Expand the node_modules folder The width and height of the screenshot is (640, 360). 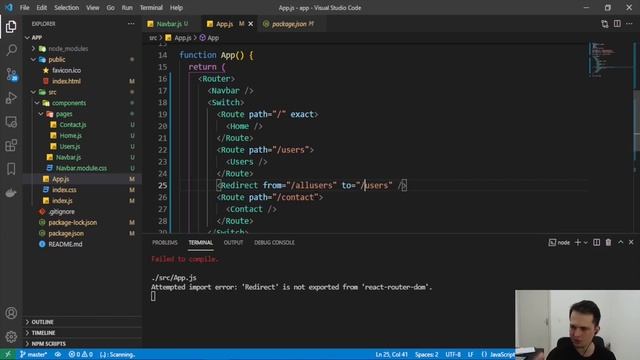click(33, 49)
